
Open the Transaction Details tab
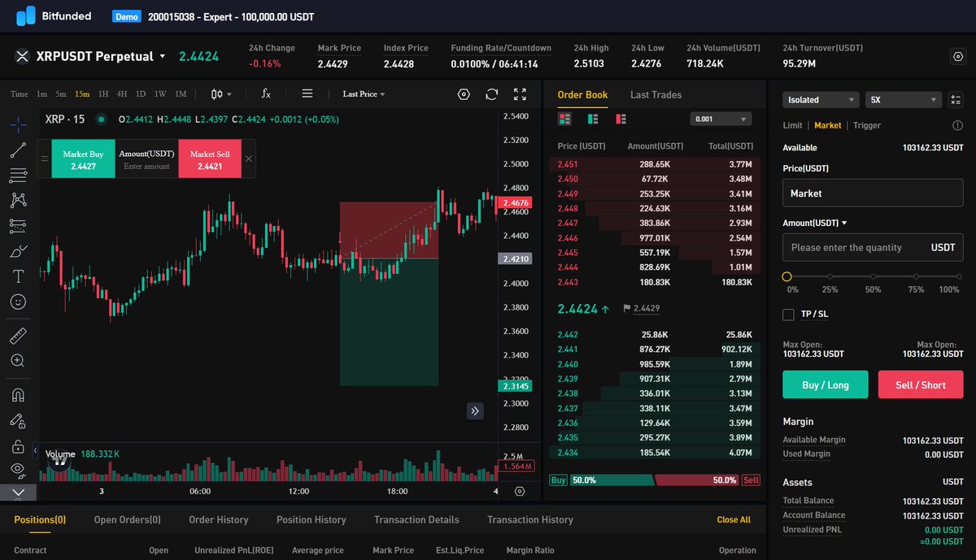click(x=416, y=520)
